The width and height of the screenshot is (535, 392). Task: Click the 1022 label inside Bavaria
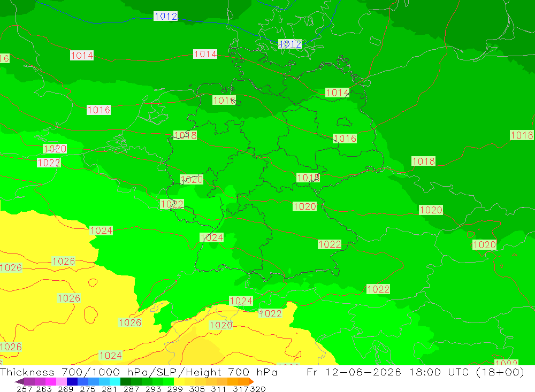330,244
